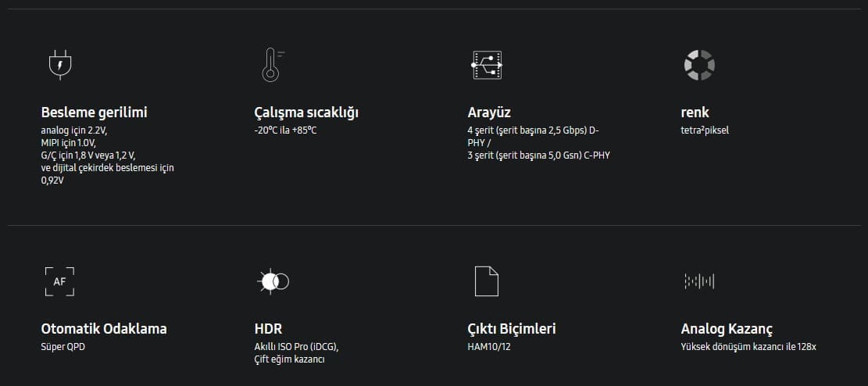Click the tetra²piksel text
This screenshot has width=868, height=386.
tap(705, 130)
